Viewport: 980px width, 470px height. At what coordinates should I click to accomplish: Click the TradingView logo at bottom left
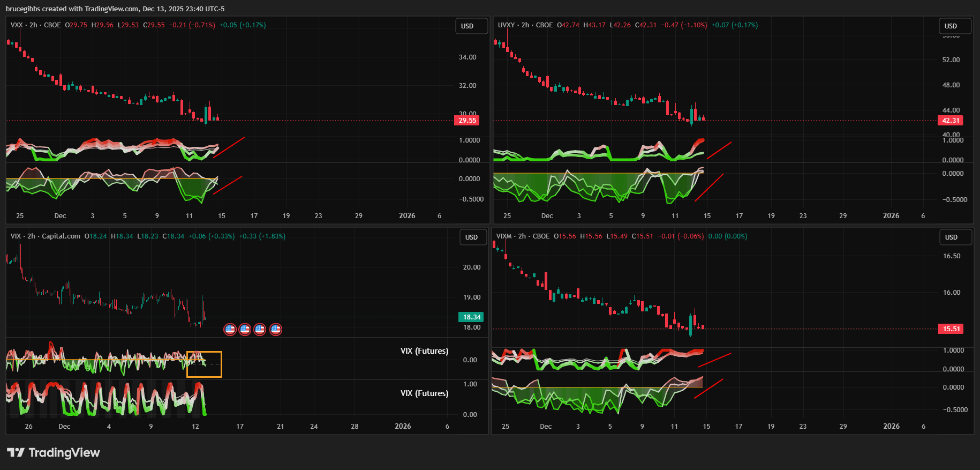pyautogui.click(x=53, y=453)
